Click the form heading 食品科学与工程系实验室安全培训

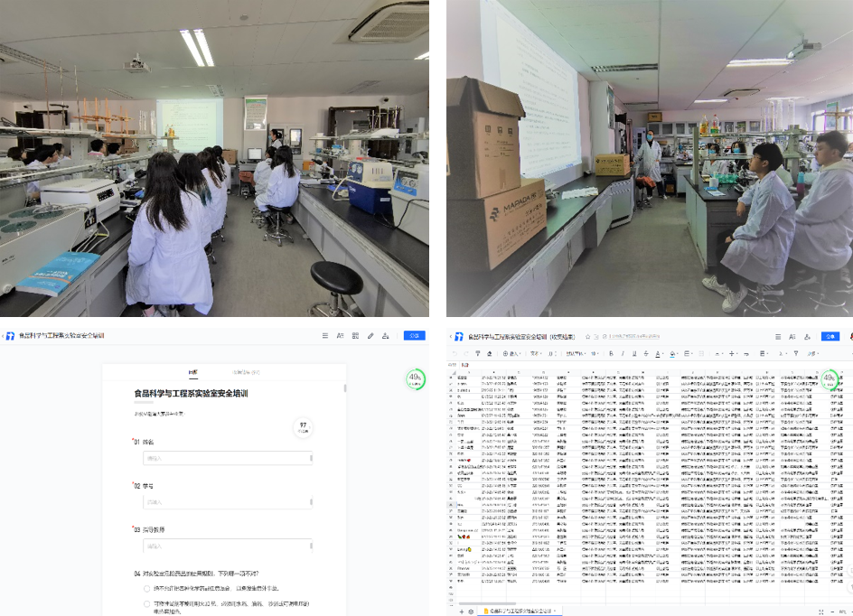point(191,393)
